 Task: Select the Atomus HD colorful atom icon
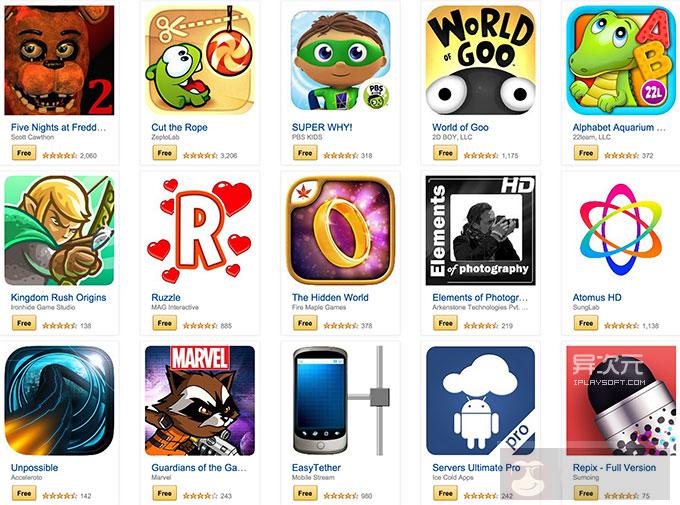[x=621, y=230]
